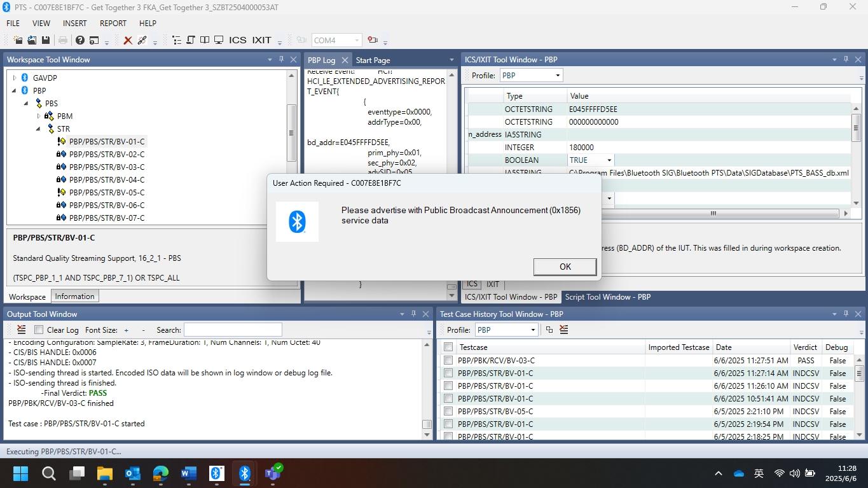868x488 pixels.
Task: Open the REPORT menu
Action: point(113,23)
